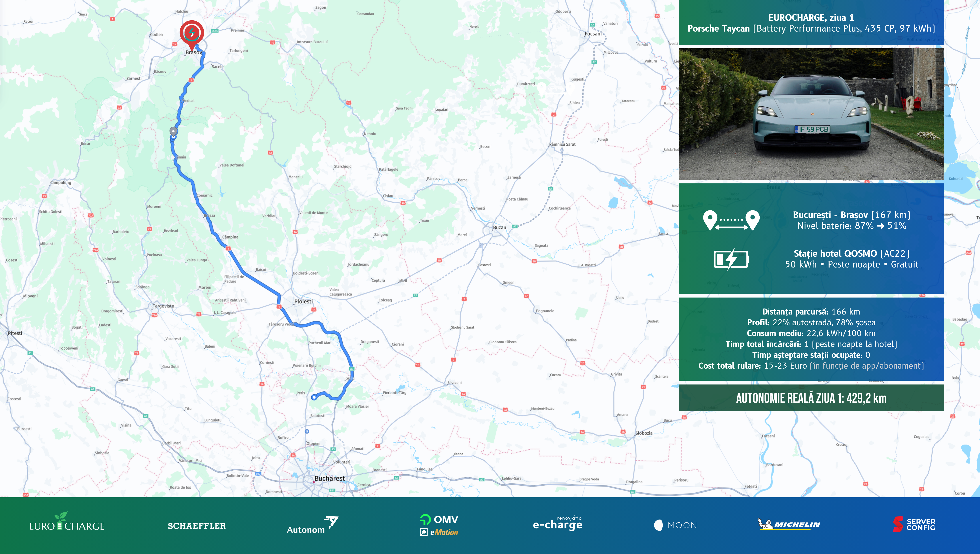Click 'Consum mediu: 22,6 kWh/100 km'

click(x=811, y=333)
